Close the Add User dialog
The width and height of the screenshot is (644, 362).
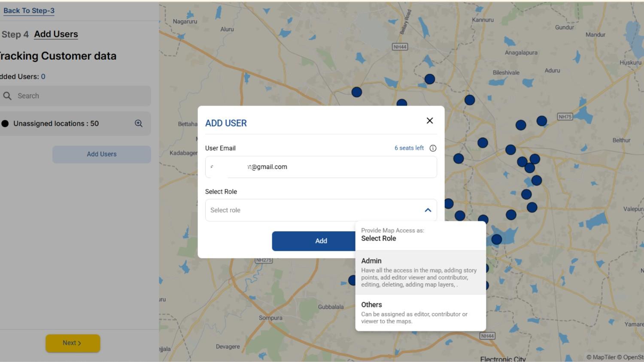tap(429, 121)
